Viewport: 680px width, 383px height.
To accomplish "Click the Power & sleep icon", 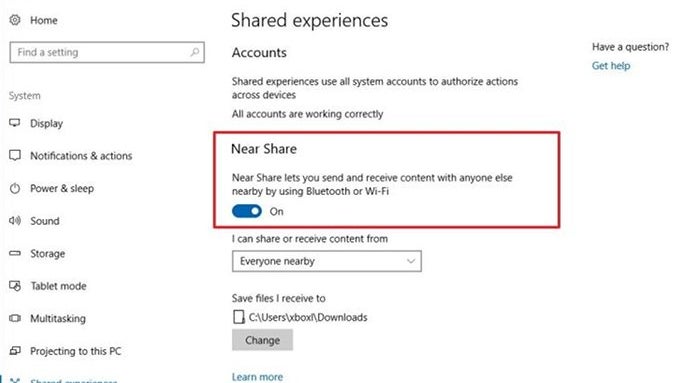I will [15, 188].
